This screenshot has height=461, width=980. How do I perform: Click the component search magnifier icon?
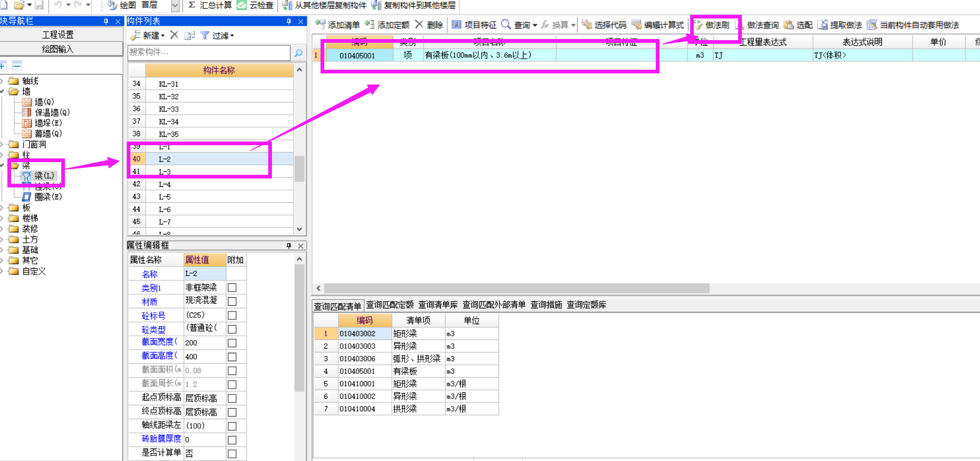(298, 52)
